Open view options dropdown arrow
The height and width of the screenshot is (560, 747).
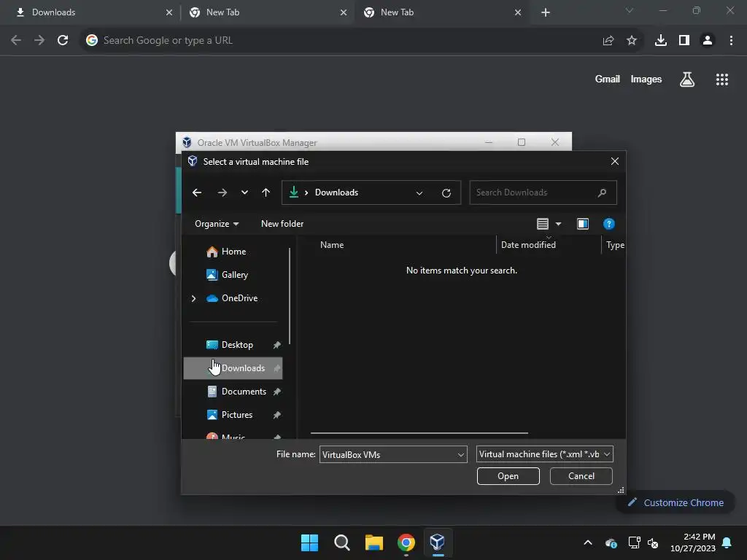pyautogui.click(x=558, y=224)
